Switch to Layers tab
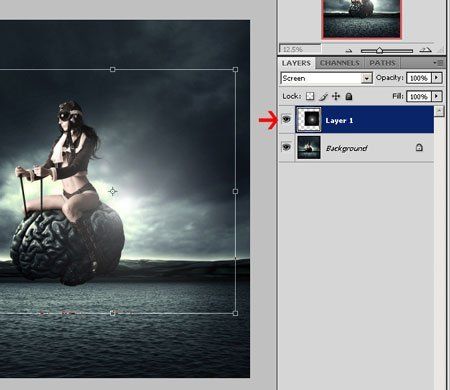450x390 pixels. 296,63
